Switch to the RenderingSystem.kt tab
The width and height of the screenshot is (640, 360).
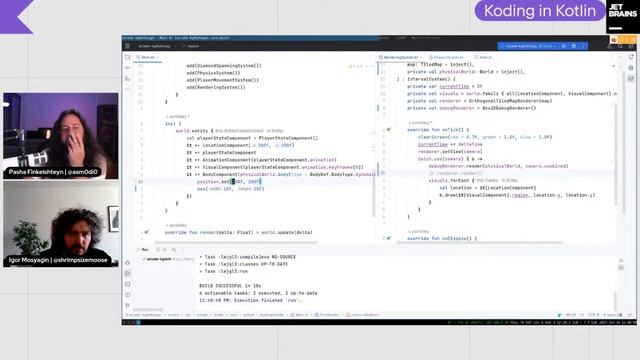(x=401, y=58)
